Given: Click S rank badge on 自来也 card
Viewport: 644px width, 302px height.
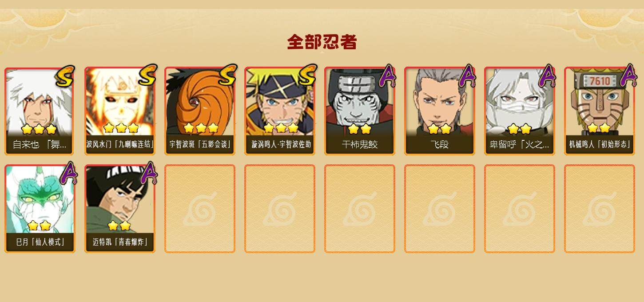Looking at the screenshot, I should pyautogui.click(x=65, y=76).
